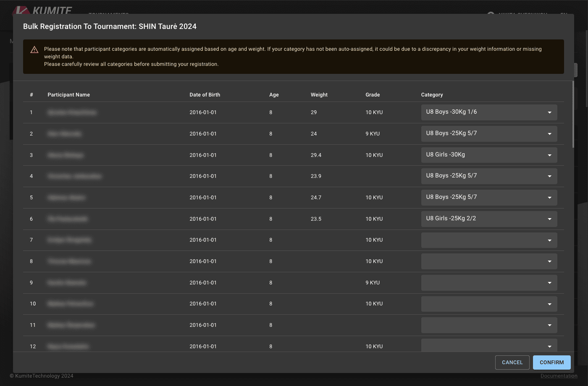Open the category dropdown for row 10
The width and height of the screenshot is (588, 386).
489,303
